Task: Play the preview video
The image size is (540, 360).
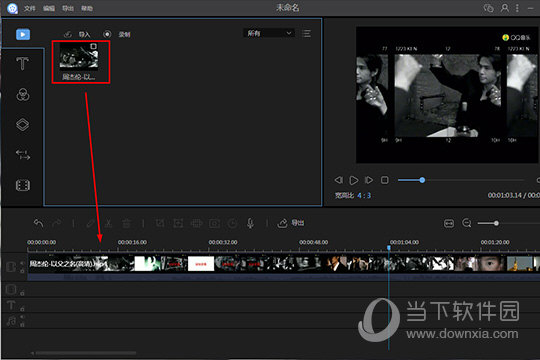Action: [x=354, y=180]
